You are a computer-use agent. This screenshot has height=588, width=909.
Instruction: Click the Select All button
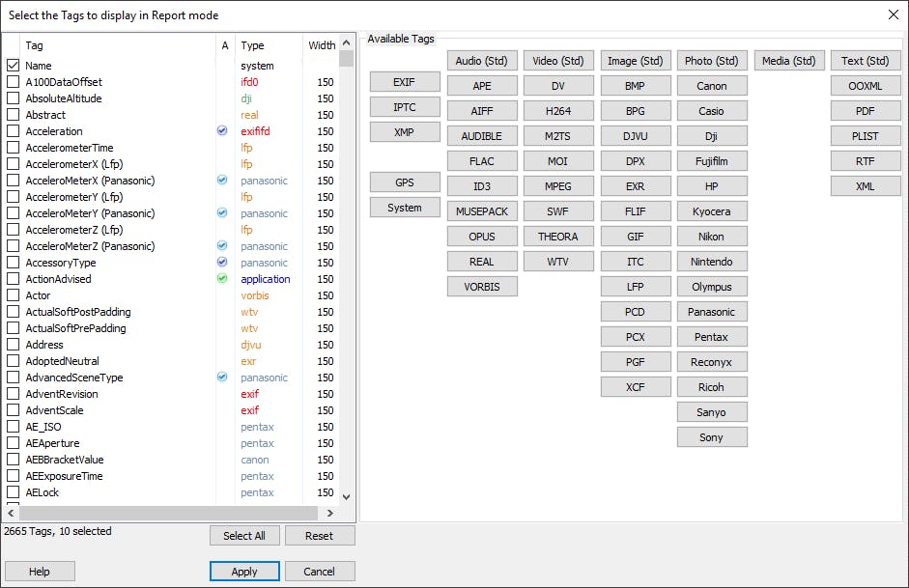(x=244, y=535)
